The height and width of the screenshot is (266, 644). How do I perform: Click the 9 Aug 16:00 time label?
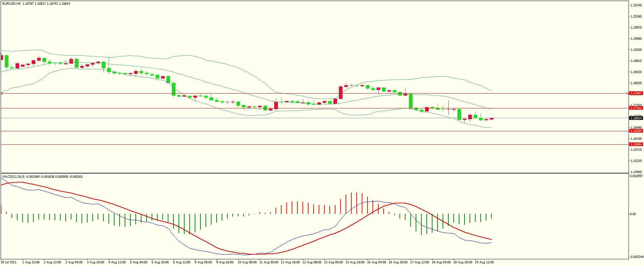[225, 262]
